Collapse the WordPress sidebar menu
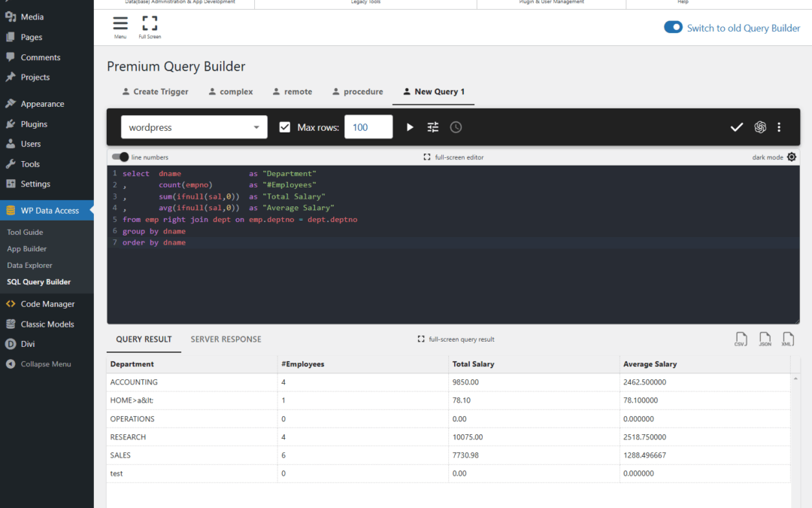The width and height of the screenshot is (812, 508). 47,364
